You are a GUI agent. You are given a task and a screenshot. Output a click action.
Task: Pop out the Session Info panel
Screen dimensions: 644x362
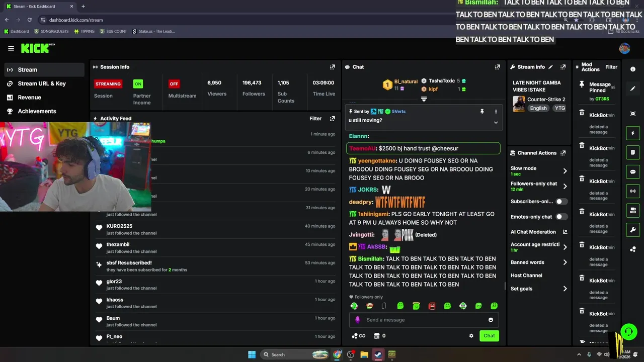tap(332, 67)
